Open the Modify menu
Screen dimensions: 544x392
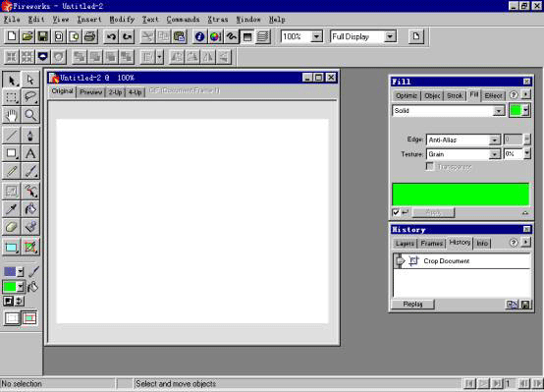tap(122, 20)
